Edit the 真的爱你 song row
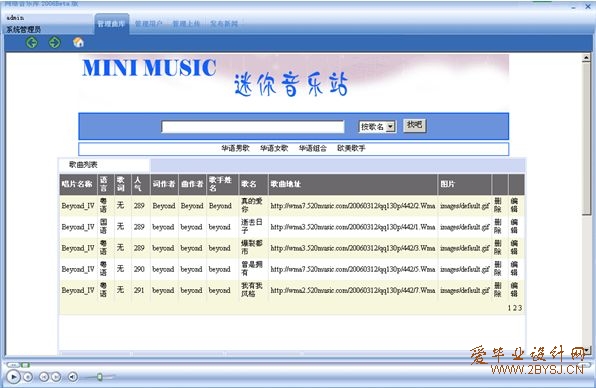Screen dimensions: 596x388 pos(514,205)
